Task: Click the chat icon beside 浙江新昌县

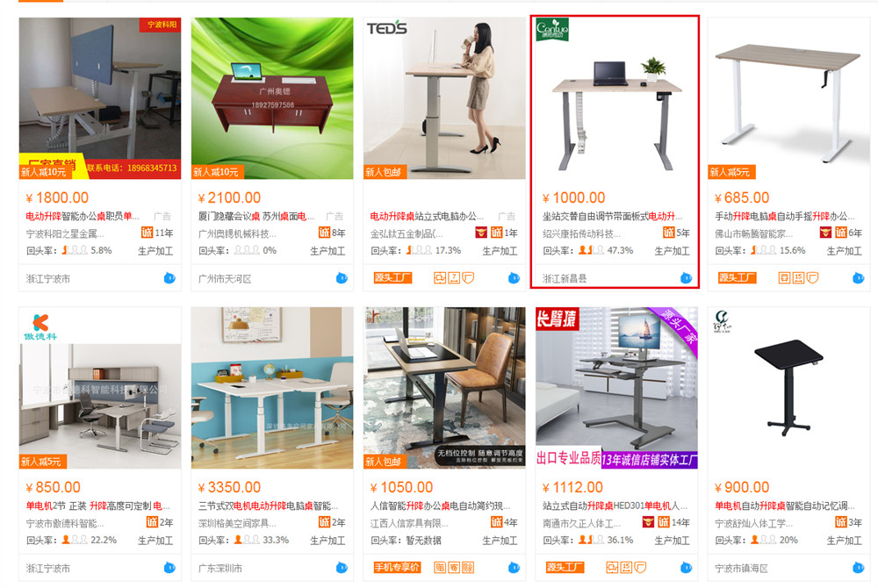Action: coord(686,278)
